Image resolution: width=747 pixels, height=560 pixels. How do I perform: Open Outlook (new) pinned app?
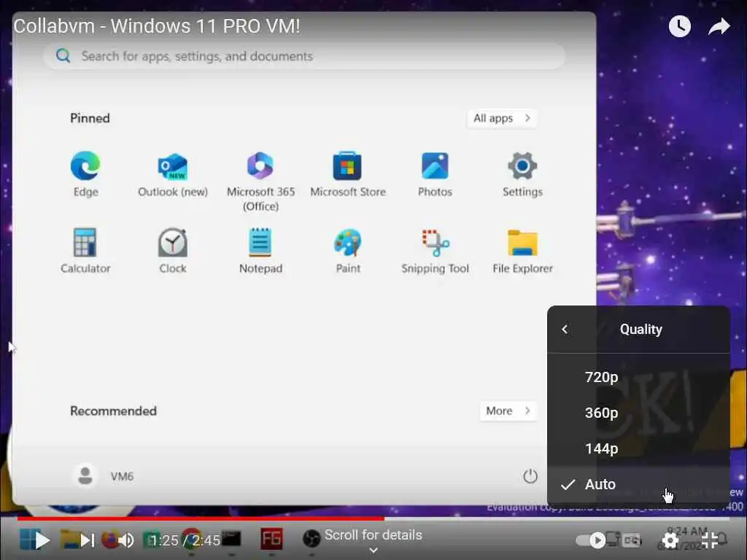pyautogui.click(x=172, y=166)
